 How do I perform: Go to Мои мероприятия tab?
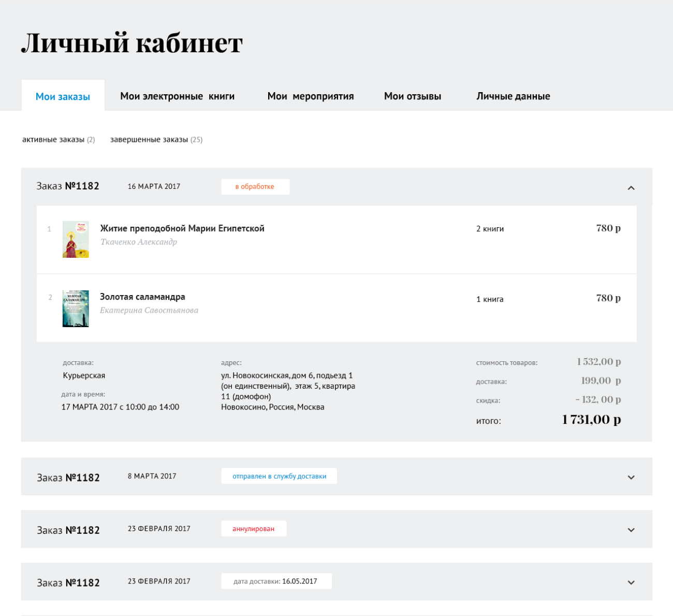[311, 96]
